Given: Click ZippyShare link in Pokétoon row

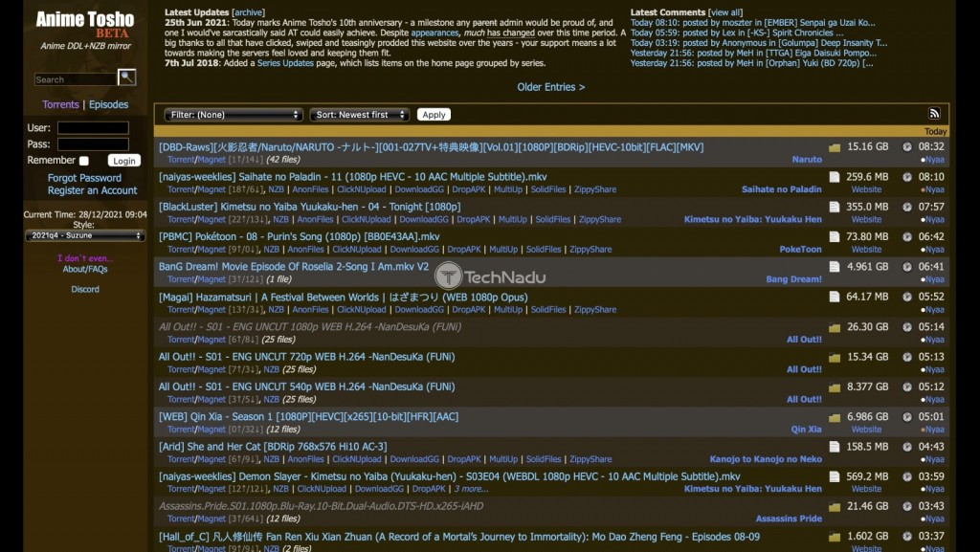Looking at the screenshot, I should click(590, 249).
